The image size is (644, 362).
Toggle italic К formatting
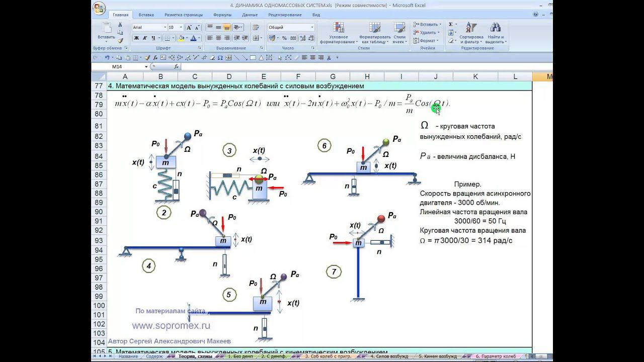tap(145, 38)
